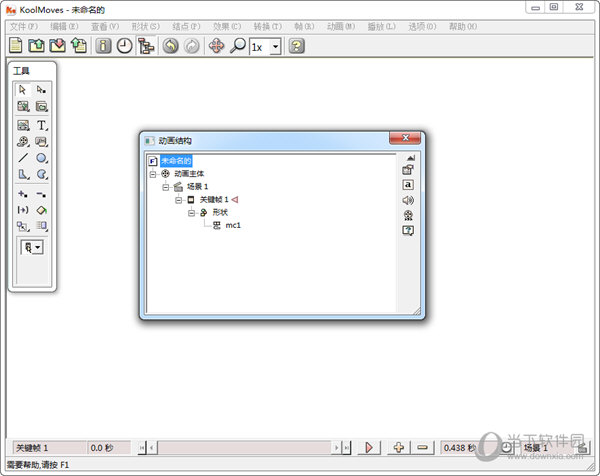Open the 文件 (F) menu

(23, 26)
